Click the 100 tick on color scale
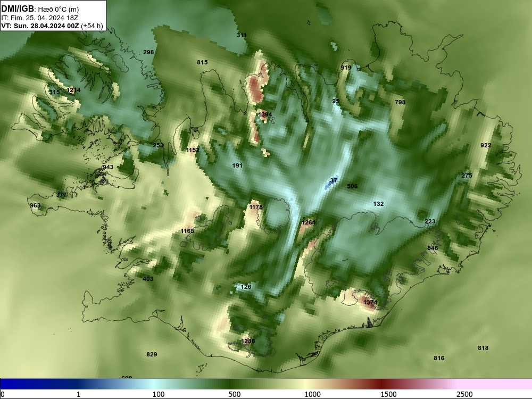Viewport: 532px width, 399px height. click(159, 394)
